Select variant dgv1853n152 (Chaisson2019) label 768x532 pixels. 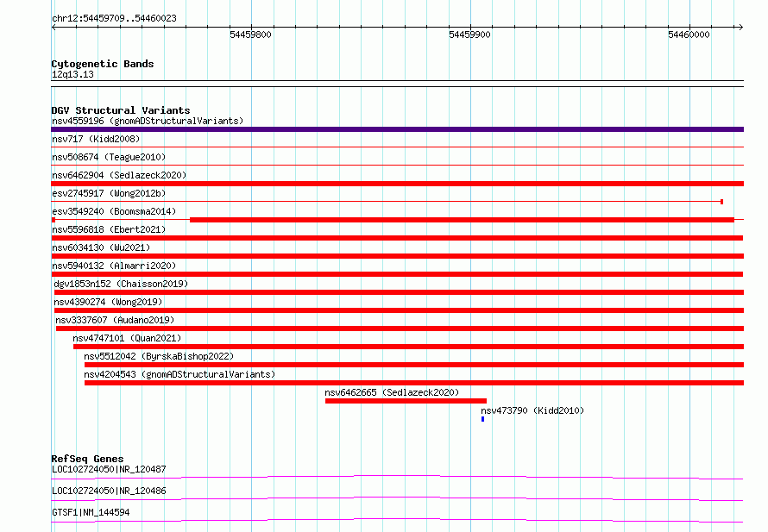[x=121, y=284]
